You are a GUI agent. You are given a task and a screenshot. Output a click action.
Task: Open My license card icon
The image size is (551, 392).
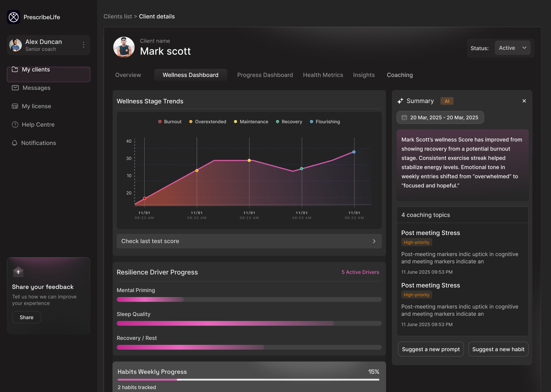(15, 106)
